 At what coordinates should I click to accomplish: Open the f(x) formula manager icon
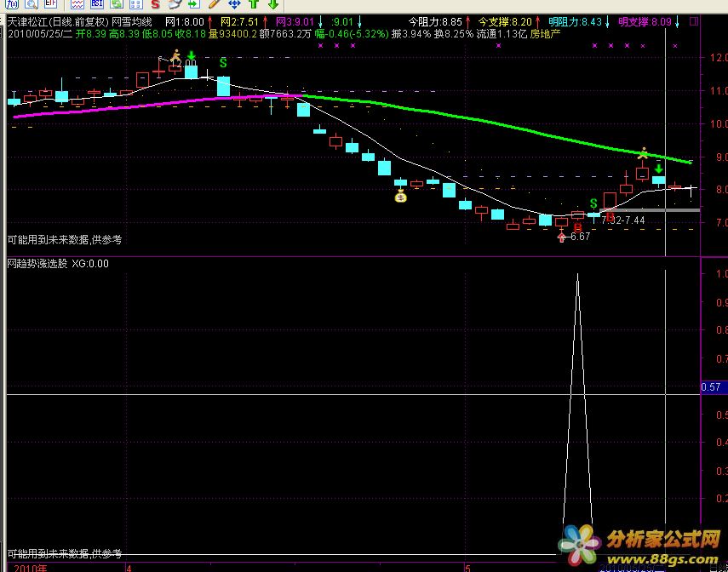pos(14,4)
